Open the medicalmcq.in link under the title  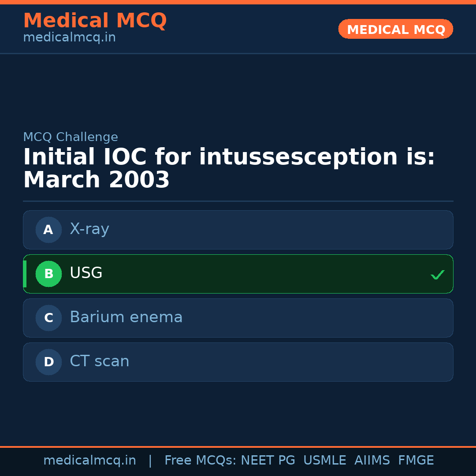[x=69, y=38]
